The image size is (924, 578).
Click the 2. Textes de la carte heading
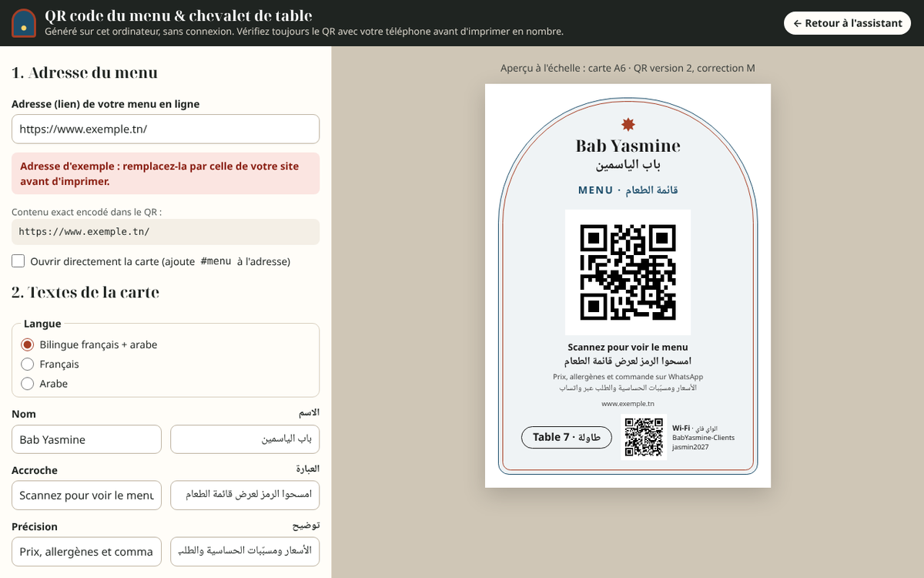coord(85,292)
